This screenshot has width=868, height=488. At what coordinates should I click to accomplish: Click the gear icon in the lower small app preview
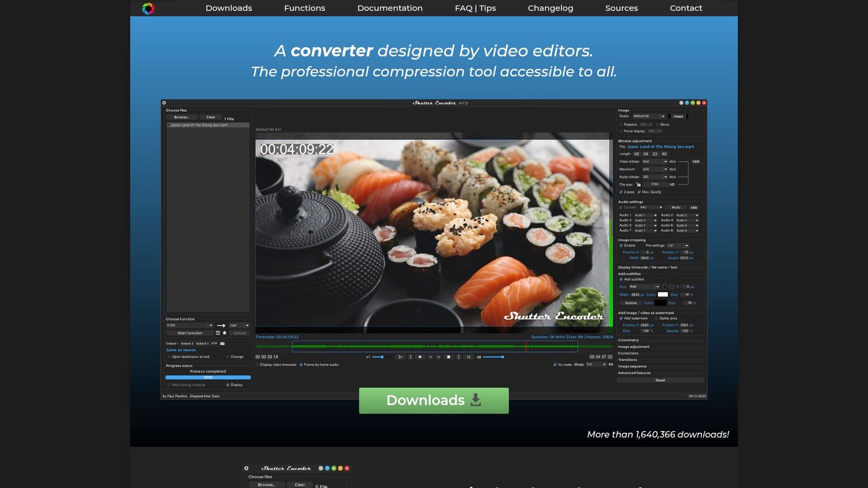[x=246, y=468]
